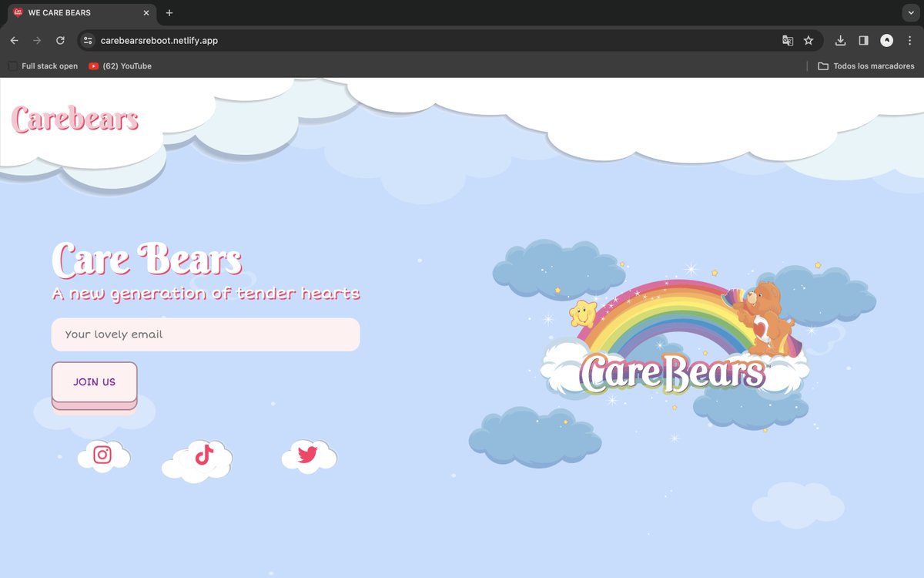
Task: Click the translate page icon in the address bar
Action: click(787, 40)
